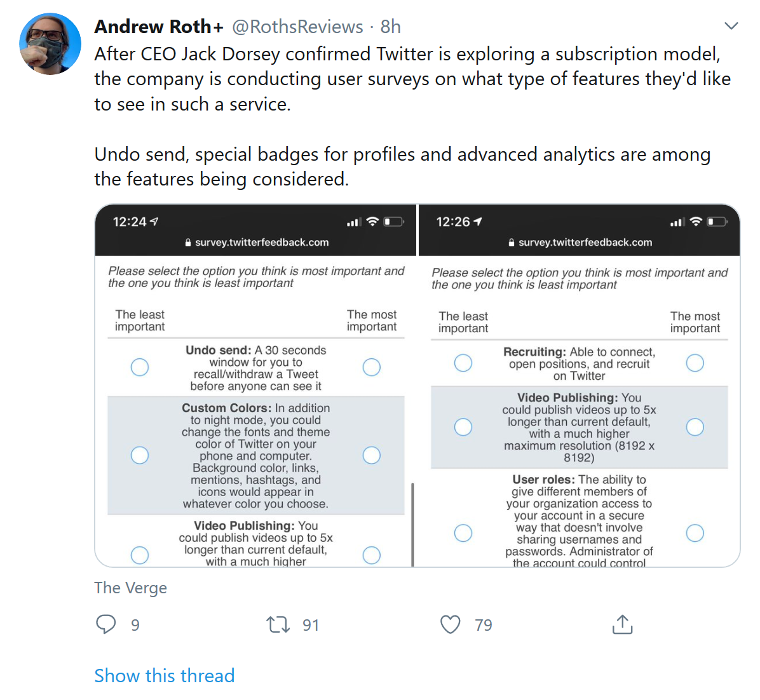Viewport: 760px width, 700px height.
Task: Open the Andrew Roth+ display name
Action: [159, 27]
